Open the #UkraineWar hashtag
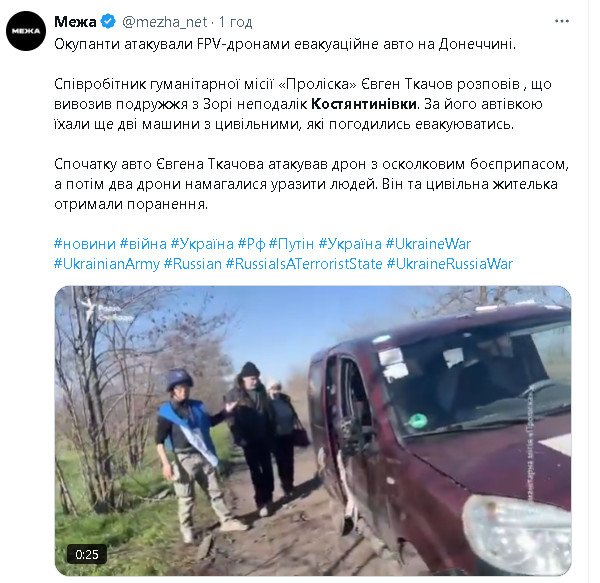 (429, 244)
